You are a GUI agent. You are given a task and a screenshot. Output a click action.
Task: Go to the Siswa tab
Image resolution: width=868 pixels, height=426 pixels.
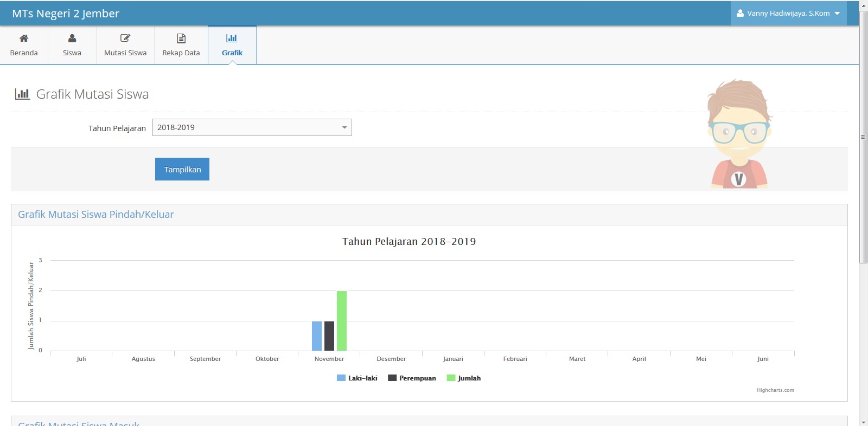pyautogui.click(x=72, y=45)
